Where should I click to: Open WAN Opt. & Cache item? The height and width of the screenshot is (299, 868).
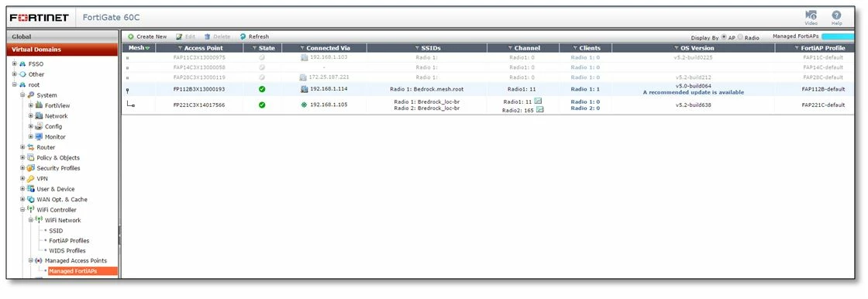click(x=61, y=199)
